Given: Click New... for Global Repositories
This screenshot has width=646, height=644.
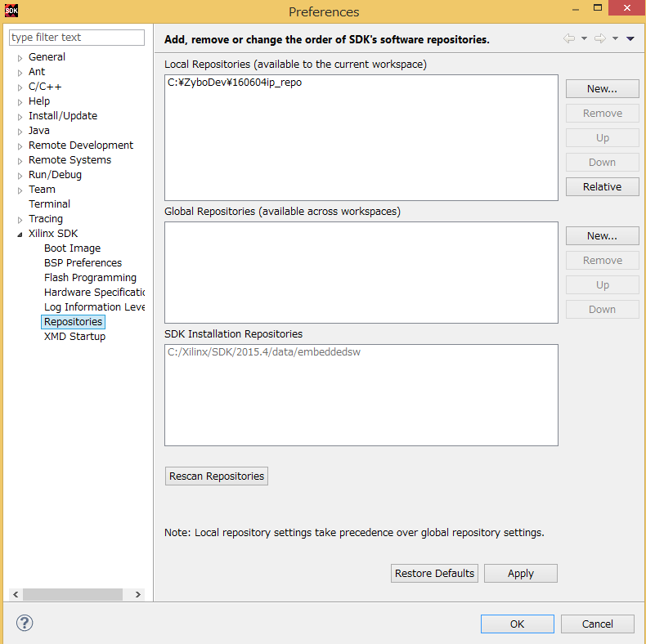Looking at the screenshot, I should click(602, 235).
